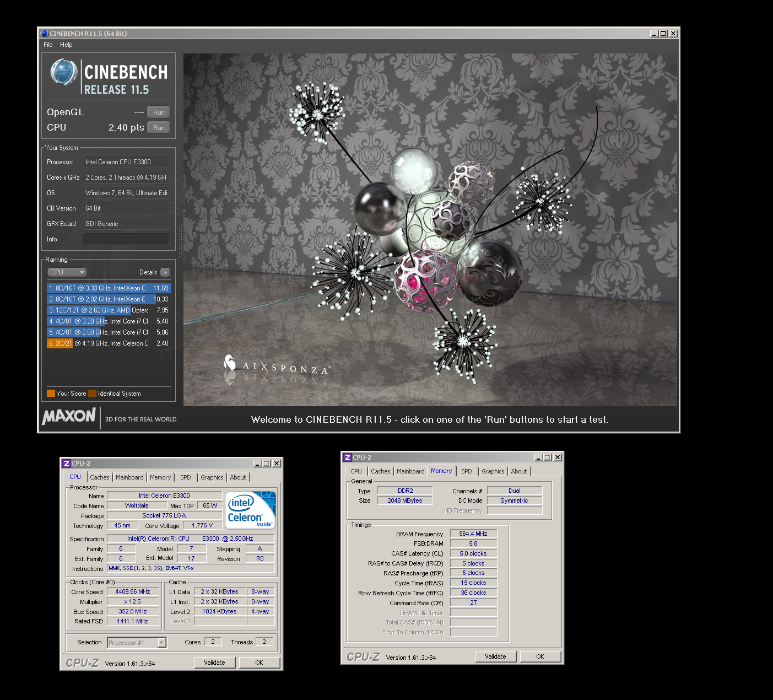
Task: Close the right CPU-Z memory window
Action: (558, 457)
